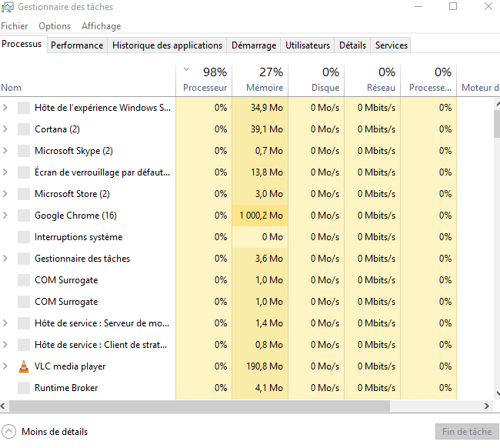Sort by the Processeur column header
500x448 pixels.
pyautogui.click(x=204, y=80)
